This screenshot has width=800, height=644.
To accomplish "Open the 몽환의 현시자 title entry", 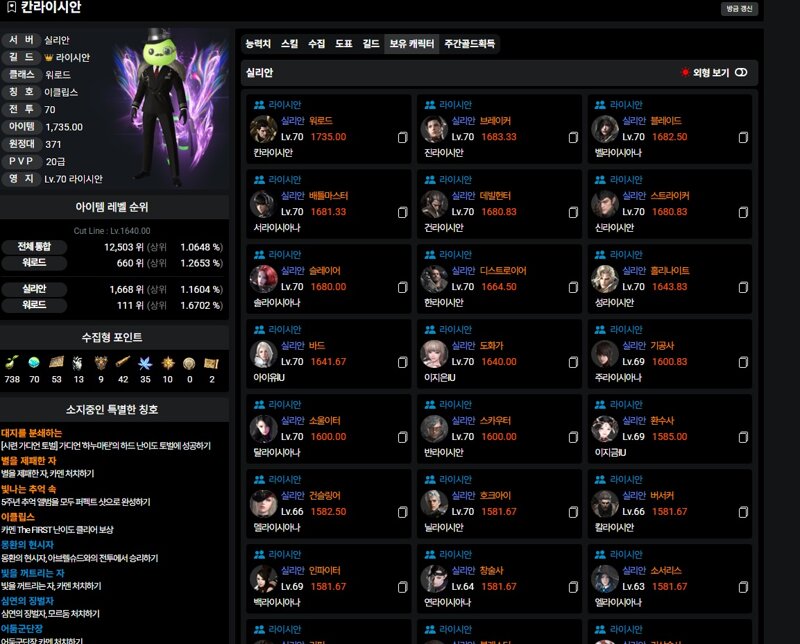I will (x=27, y=545).
